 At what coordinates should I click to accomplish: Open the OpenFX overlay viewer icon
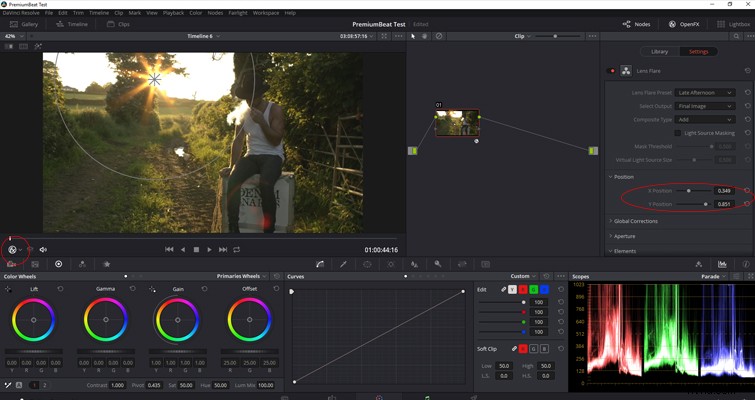pyautogui.click(x=13, y=249)
